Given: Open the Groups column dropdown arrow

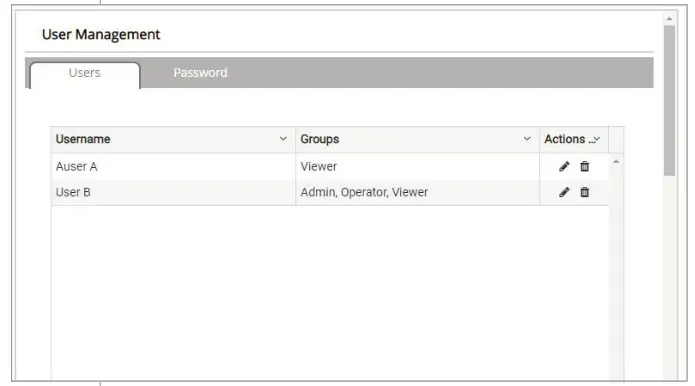Looking at the screenshot, I should coord(527,139).
